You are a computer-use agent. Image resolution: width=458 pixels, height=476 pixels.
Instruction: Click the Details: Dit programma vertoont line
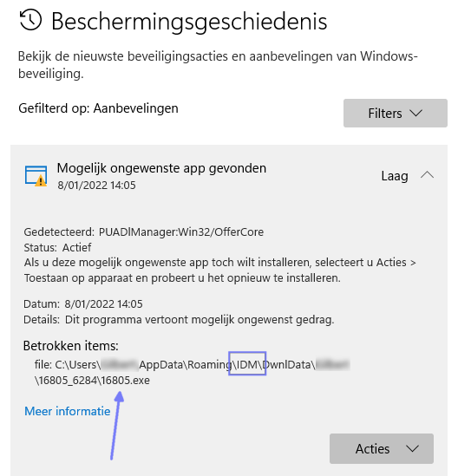(179, 320)
